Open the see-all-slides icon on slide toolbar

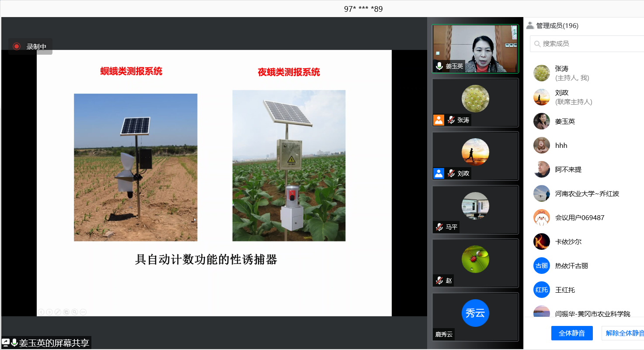click(x=66, y=312)
